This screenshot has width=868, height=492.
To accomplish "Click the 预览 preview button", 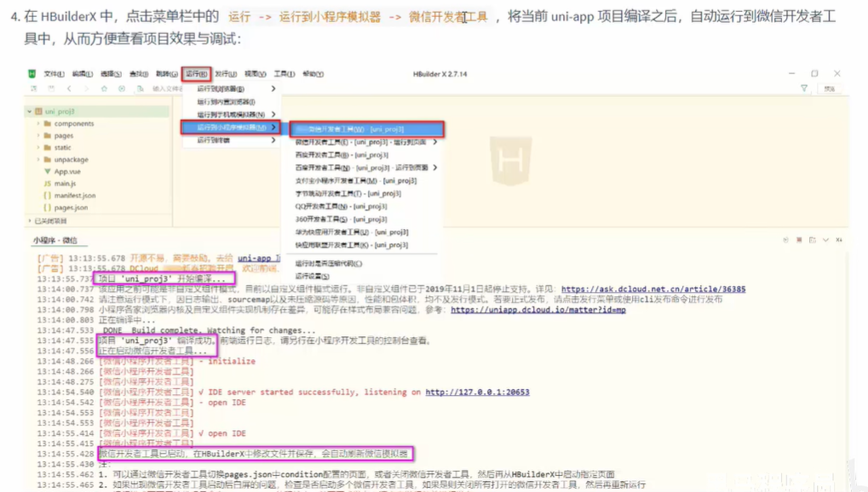I will pos(830,89).
